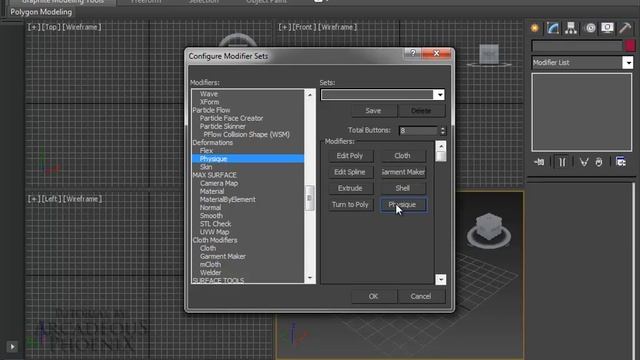Image resolution: width=640 pixels, height=360 pixels.
Task: Click the ViewCube in Front viewport
Action: pos(489,55)
